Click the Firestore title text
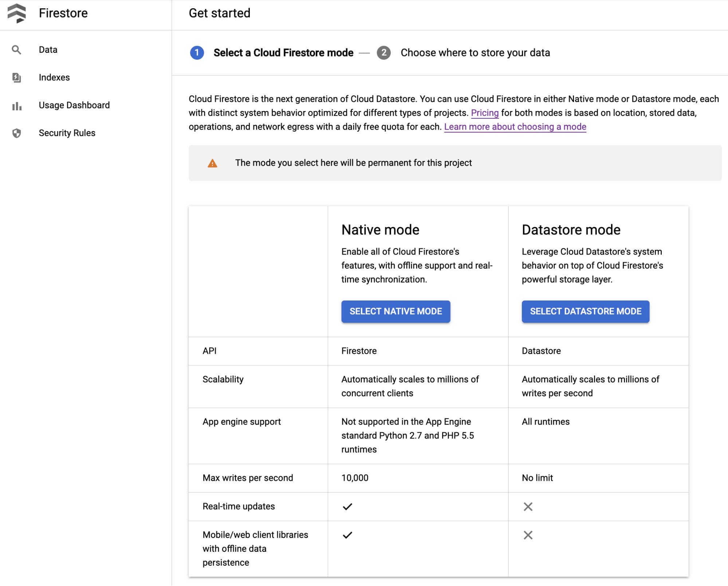Viewport: 728px width, 586px height. 63,13
